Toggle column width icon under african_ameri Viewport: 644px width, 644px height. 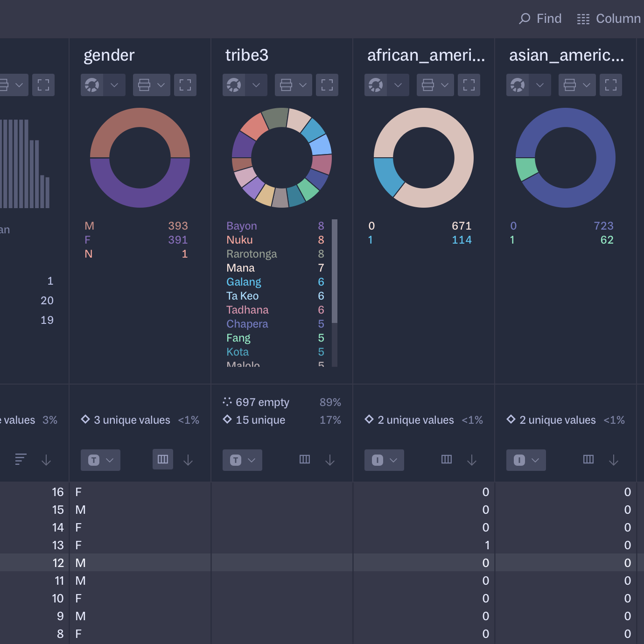[x=447, y=460]
